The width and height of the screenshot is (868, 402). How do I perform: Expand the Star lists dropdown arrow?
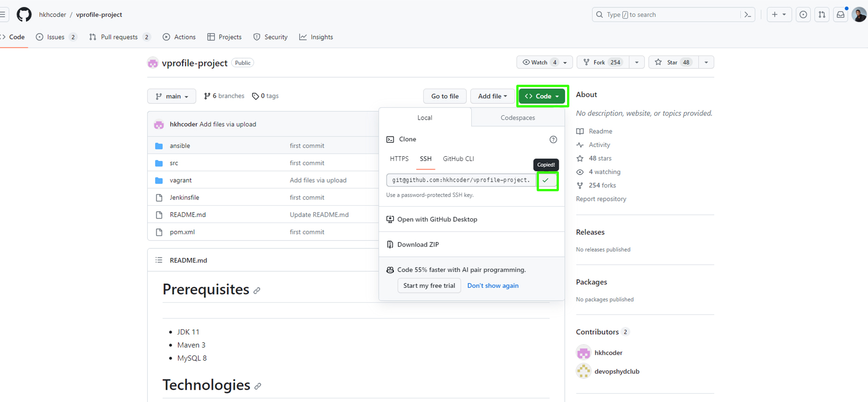pos(706,62)
